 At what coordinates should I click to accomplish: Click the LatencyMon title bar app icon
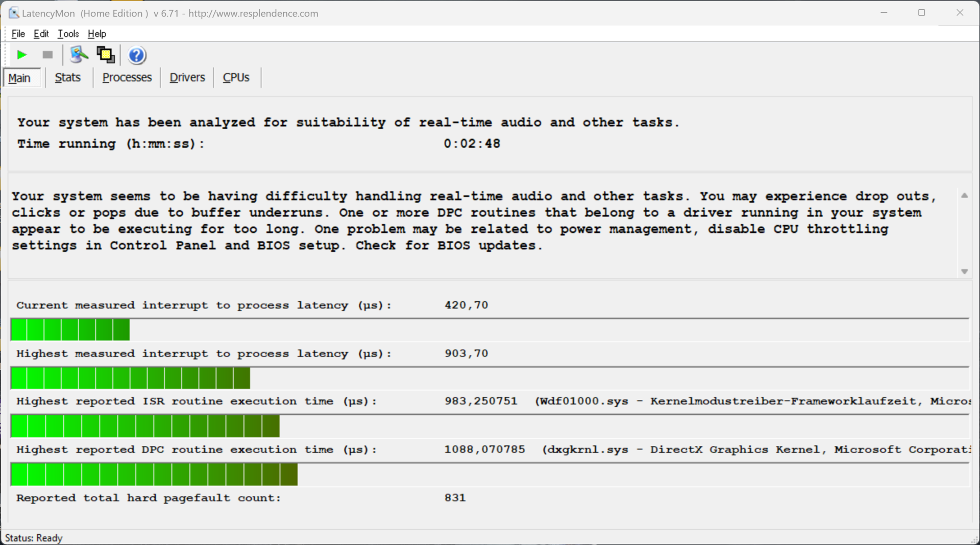pyautogui.click(x=14, y=13)
